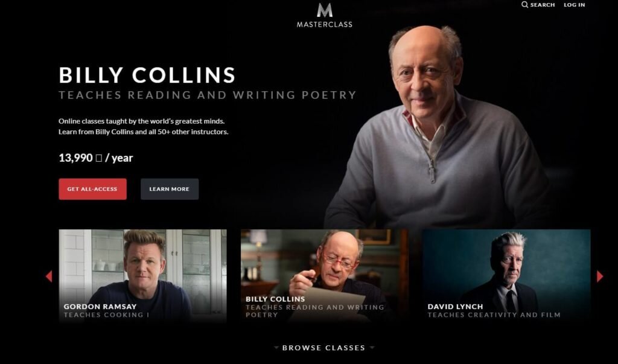
Task: Open David Lynch creativity and film thumbnail
Action: (506, 276)
